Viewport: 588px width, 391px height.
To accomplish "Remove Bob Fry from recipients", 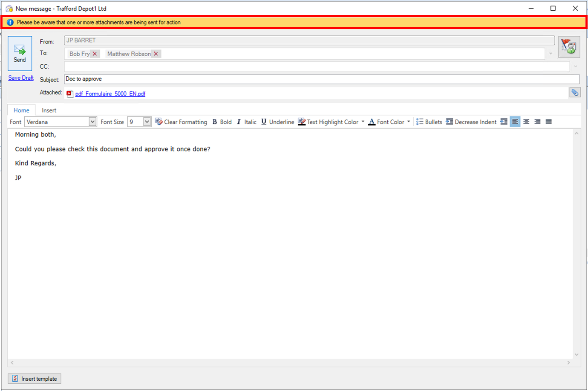I will [x=95, y=54].
